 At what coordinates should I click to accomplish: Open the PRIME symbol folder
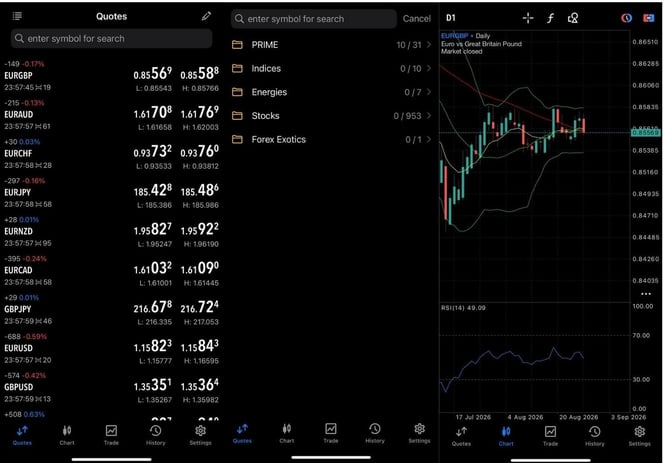332,44
